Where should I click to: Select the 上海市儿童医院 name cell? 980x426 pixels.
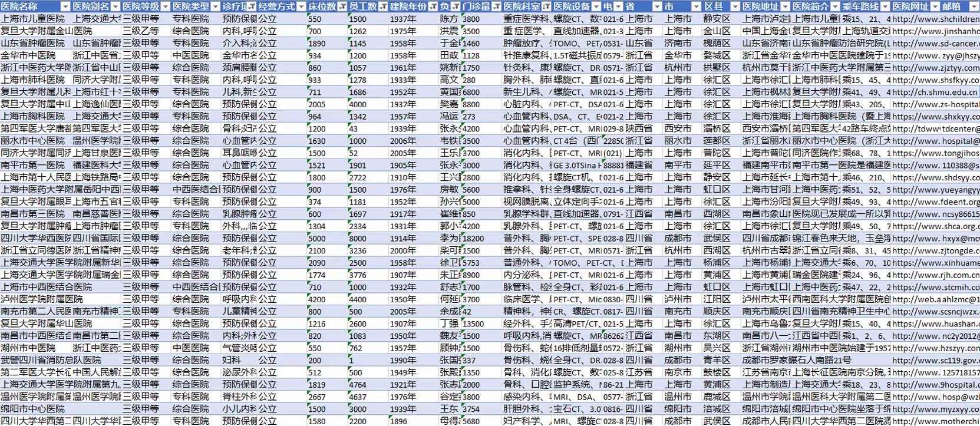[36, 19]
